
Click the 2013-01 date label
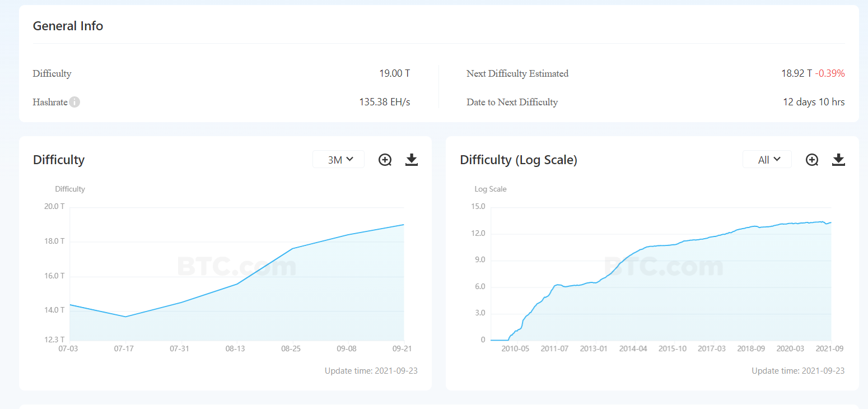coord(594,348)
